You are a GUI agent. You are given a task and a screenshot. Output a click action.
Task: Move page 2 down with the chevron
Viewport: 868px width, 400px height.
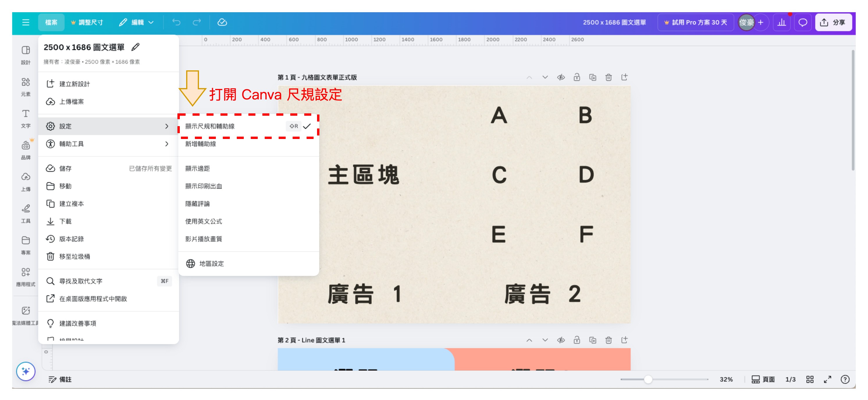(545, 340)
